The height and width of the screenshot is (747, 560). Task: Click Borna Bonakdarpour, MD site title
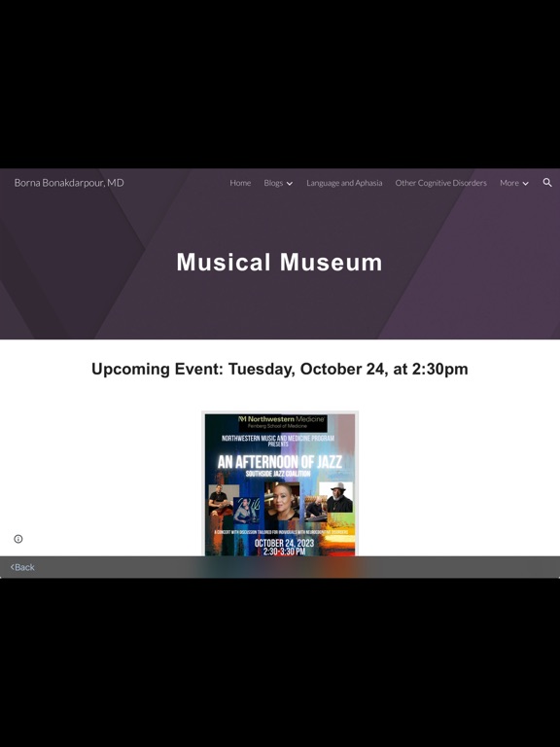coord(69,183)
